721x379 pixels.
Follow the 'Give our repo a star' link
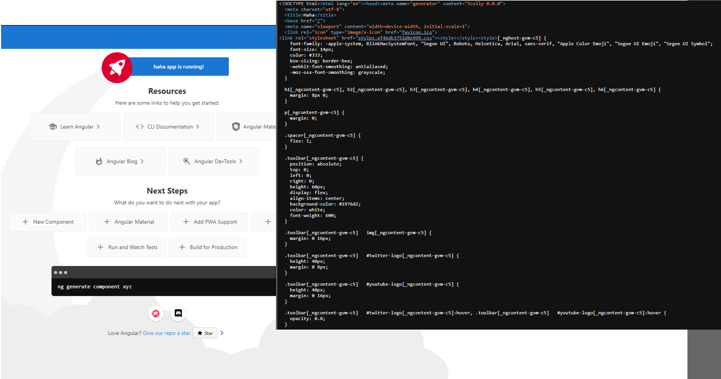pyautogui.click(x=167, y=333)
